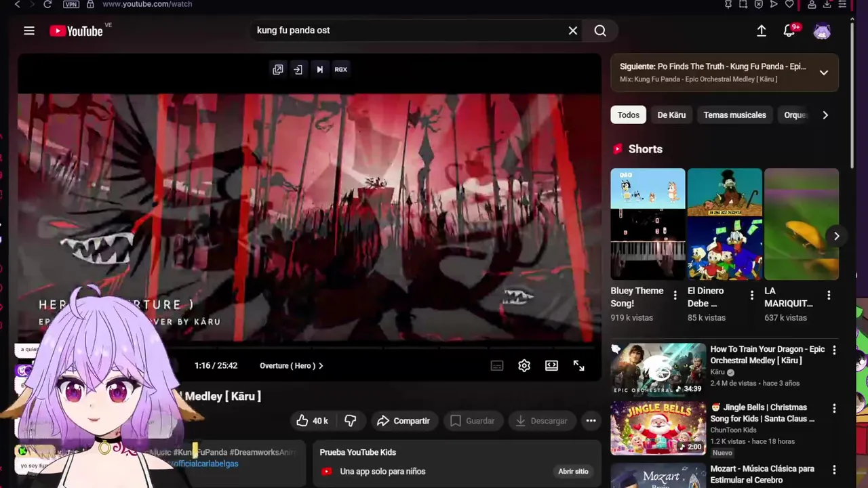This screenshot has width=868, height=488.
Task: Open the Bluey Theme Song! short thumbnail
Action: 648,224
